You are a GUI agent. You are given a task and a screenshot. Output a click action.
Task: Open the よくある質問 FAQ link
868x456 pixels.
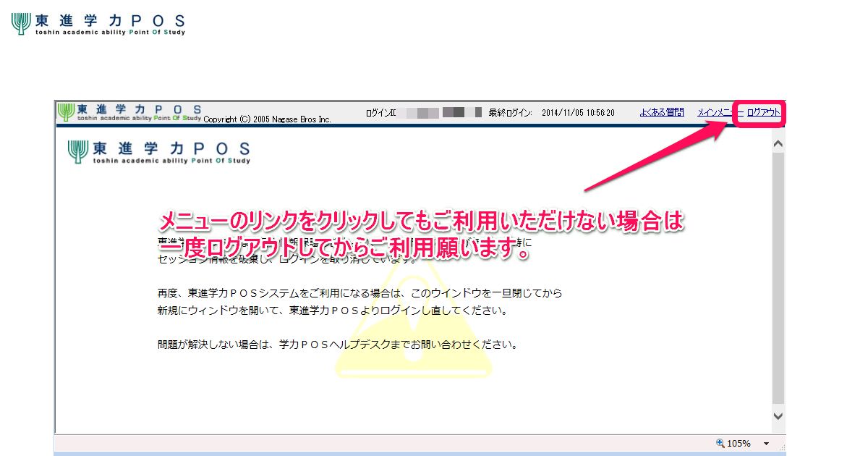(x=662, y=112)
